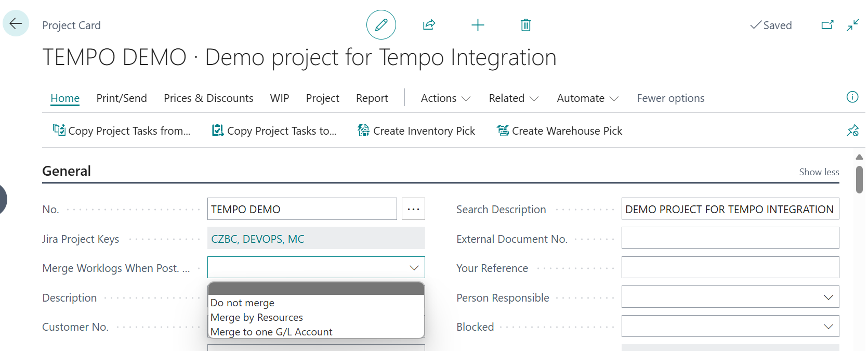Screen dimensions: 868x351
Task: Open the Print/Send tab
Action: [122, 98]
